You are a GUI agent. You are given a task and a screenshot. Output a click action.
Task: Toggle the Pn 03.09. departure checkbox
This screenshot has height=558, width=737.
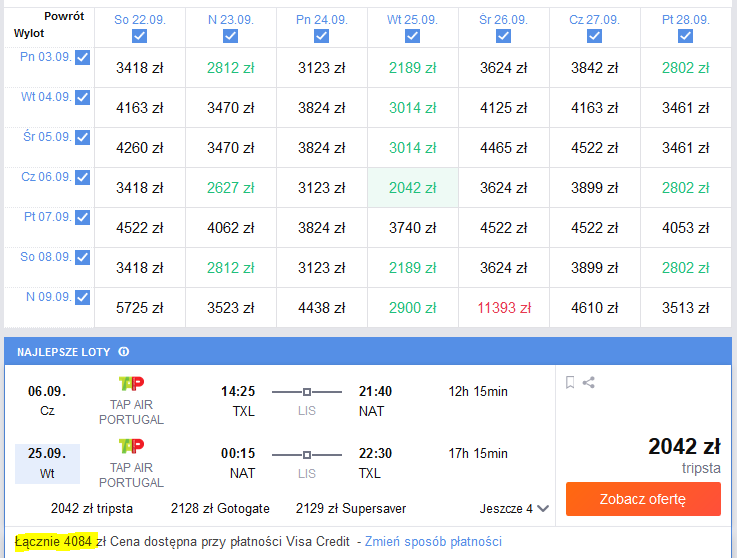tap(83, 57)
